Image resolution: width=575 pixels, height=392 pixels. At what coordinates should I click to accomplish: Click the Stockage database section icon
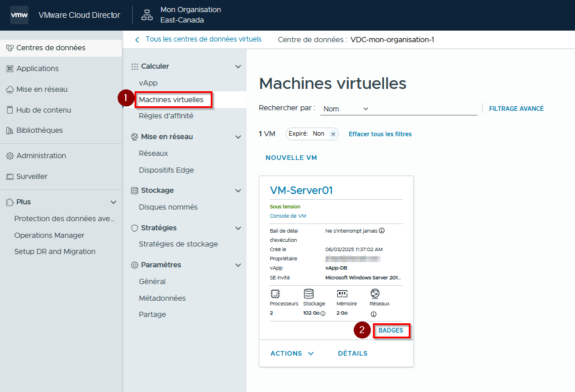135,191
